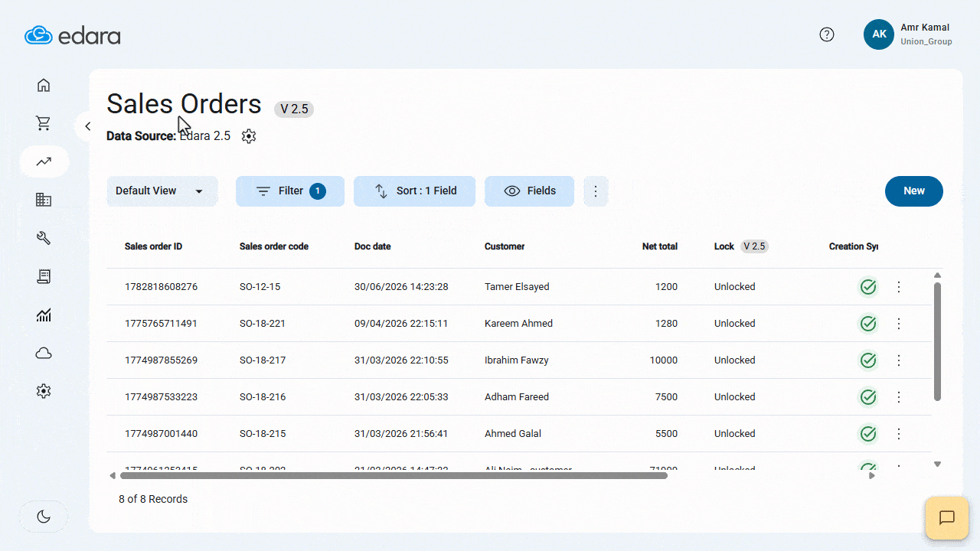Image resolution: width=980 pixels, height=551 pixels.
Task: Click Sales order ID column header
Action: tap(153, 246)
